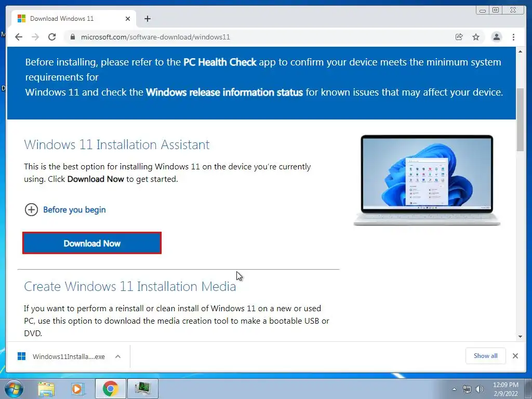Open PC Health Check link
This screenshot has width=532, height=399.
pos(220,62)
